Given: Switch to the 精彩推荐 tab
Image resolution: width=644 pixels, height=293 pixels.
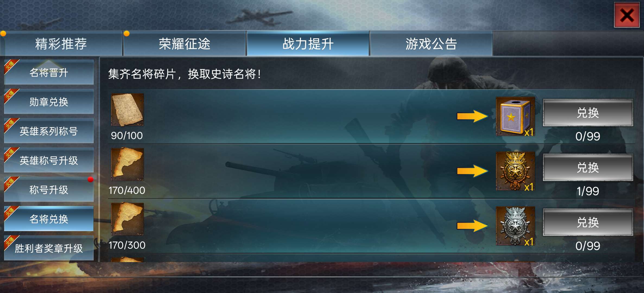Looking at the screenshot, I should coord(61,44).
